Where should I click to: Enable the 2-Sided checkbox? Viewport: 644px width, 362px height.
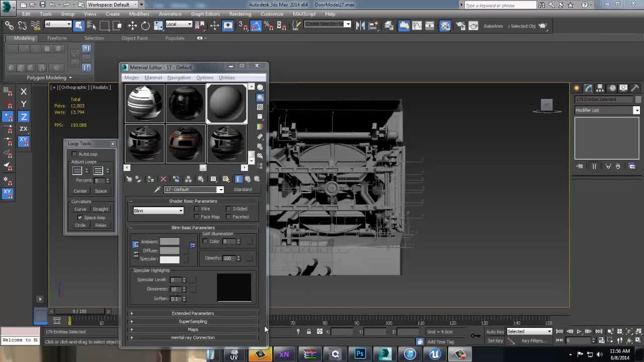tap(228, 209)
